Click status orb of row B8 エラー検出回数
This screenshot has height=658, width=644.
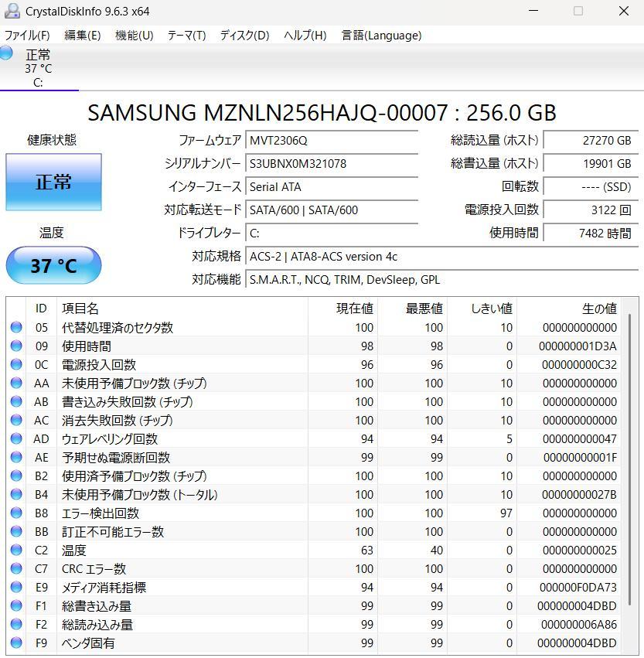click(x=16, y=513)
